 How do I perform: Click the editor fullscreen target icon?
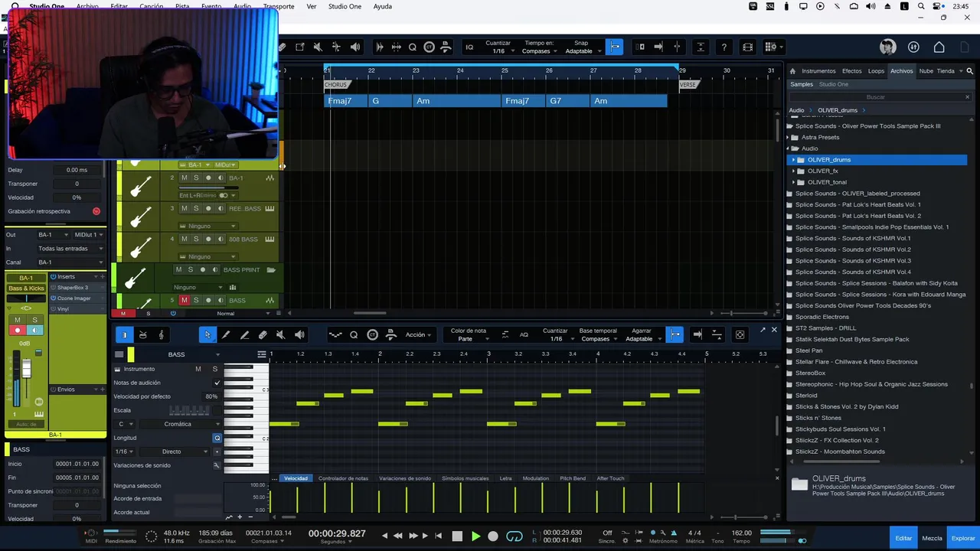tap(740, 334)
